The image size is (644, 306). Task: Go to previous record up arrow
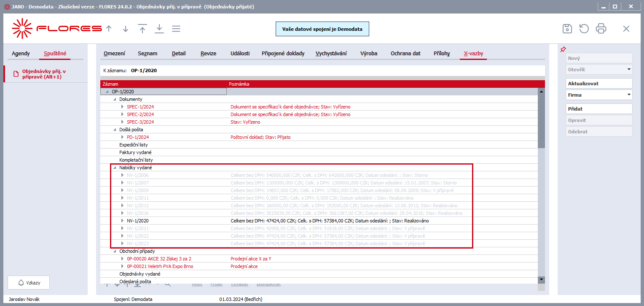click(x=109, y=29)
